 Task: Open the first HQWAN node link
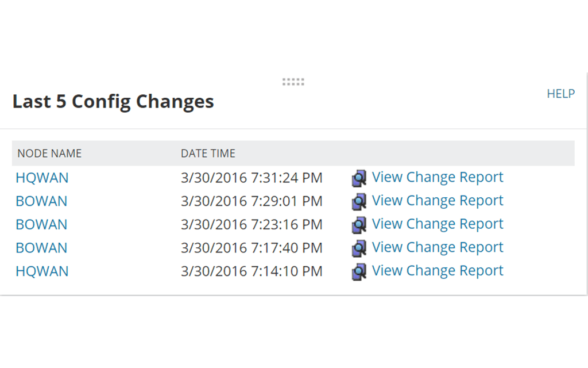tap(41, 178)
